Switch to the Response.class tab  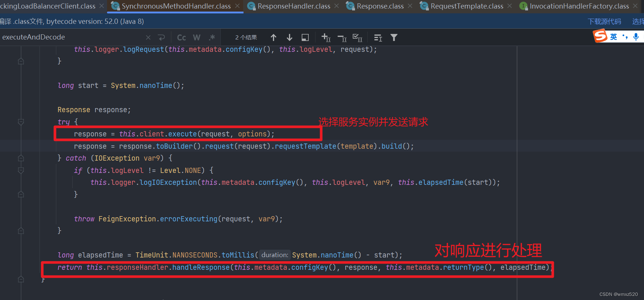tap(380, 6)
